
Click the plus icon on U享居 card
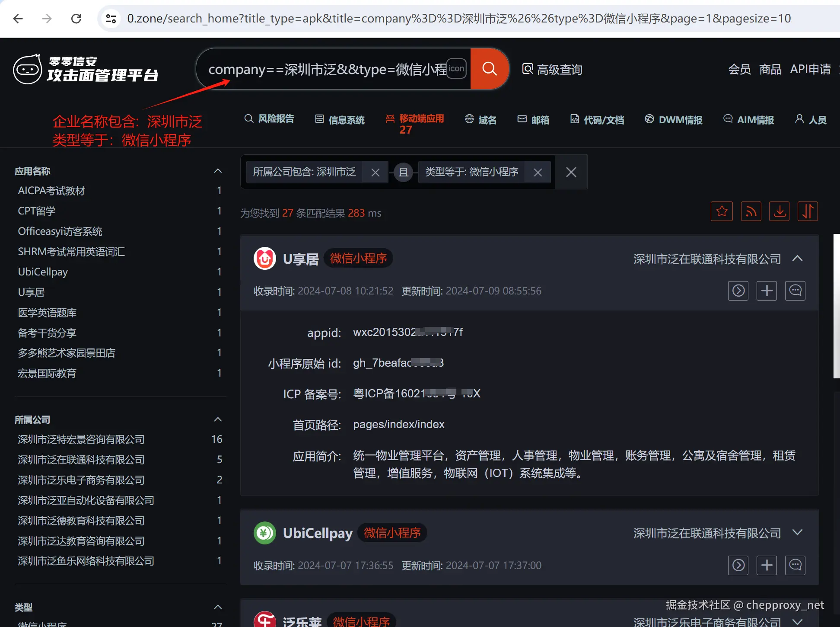click(767, 291)
